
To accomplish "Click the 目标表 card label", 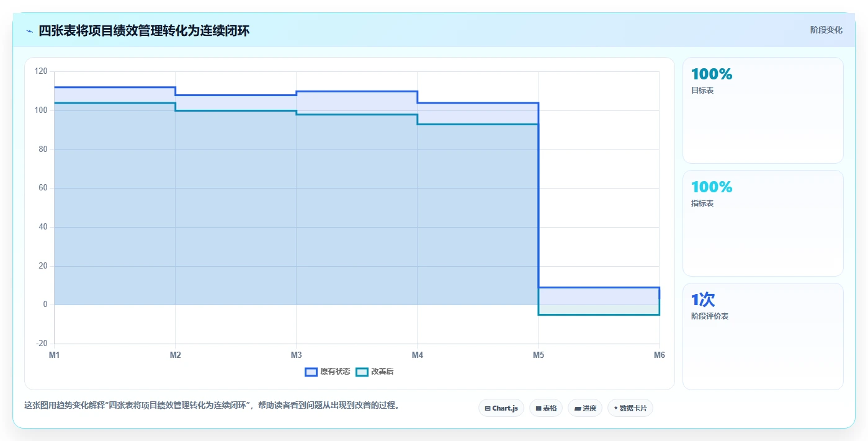I will pyautogui.click(x=702, y=91).
